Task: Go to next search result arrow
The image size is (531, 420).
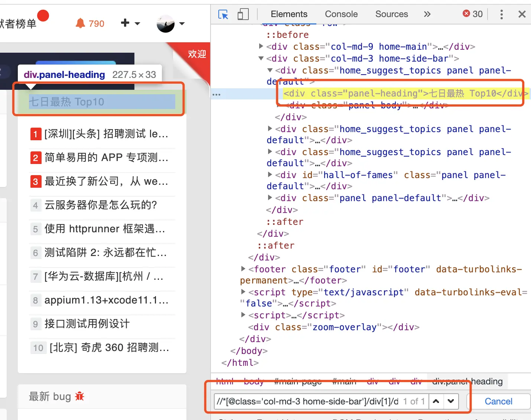Action: [x=451, y=401]
